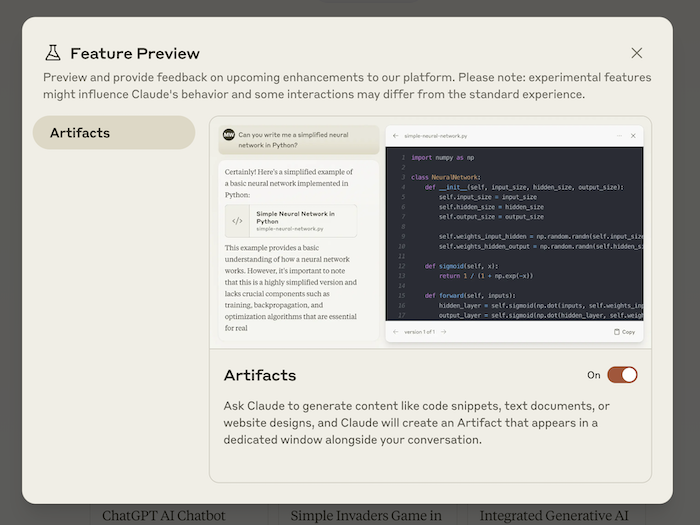Click the minimize dash in artifact preview
This screenshot has height=525, width=700.
[619, 135]
